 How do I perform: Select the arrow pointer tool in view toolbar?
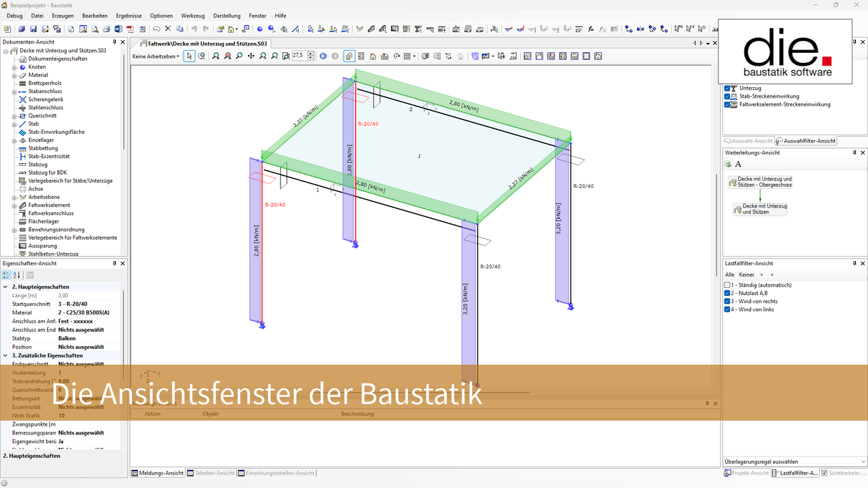click(190, 56)
